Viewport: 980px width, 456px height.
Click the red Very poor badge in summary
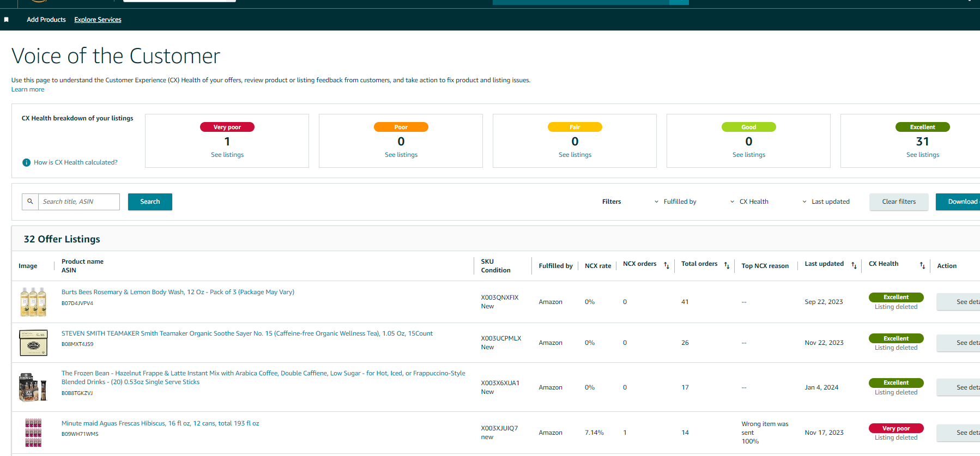[227, 127]
